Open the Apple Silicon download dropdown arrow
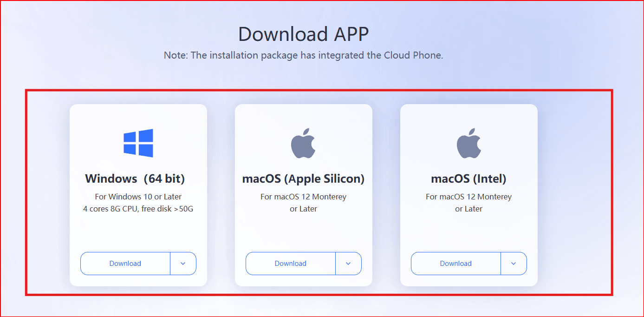 click(x=348, y=264)
